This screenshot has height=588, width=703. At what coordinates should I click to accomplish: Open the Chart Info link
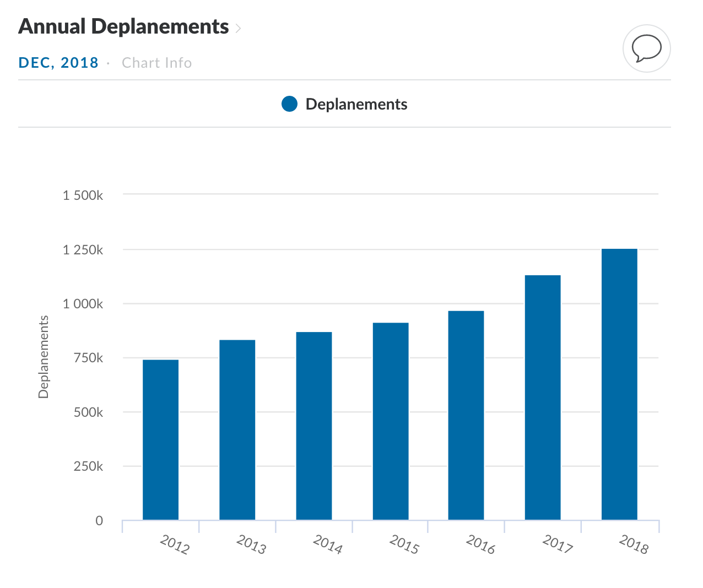click(x=156, y=63)
